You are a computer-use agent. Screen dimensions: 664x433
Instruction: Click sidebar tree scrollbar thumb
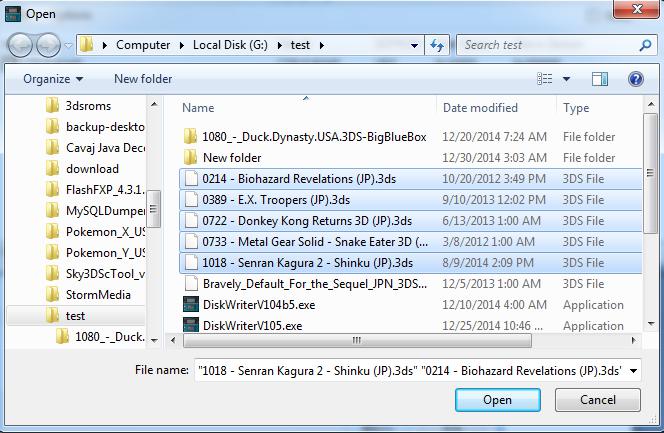tap(153, 209)
